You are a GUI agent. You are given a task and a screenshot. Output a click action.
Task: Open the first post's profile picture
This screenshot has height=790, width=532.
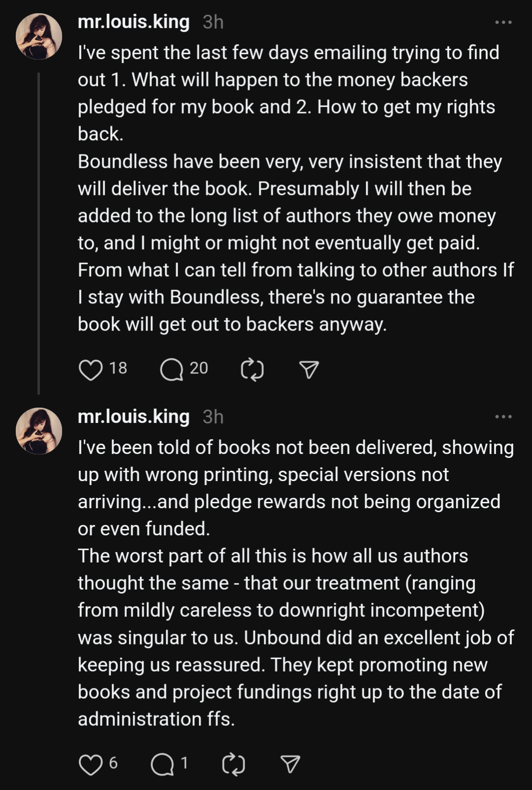coord(39,37)
